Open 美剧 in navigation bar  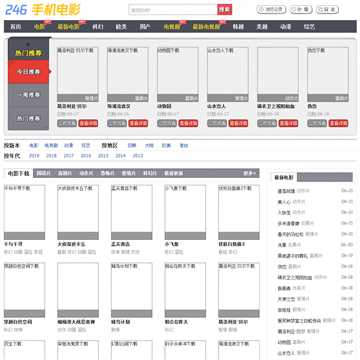(x=262, y=27)
